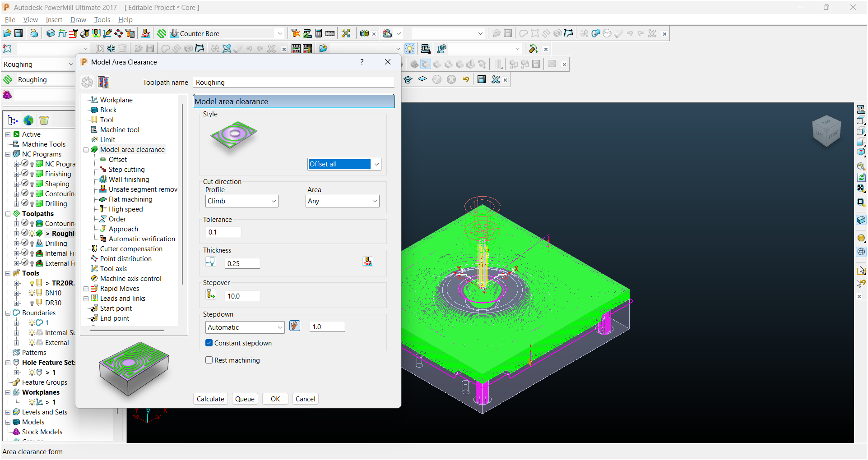Click the thickness tool icon beside 0.25
This screenshot has width=868, height=460.
tap(211, 262)
